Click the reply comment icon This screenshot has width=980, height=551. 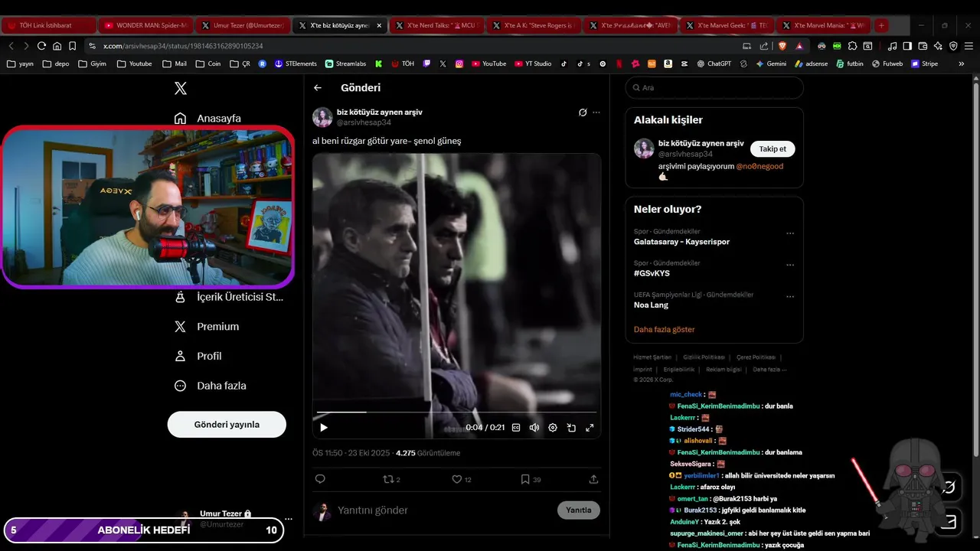click(x=320, y=479)
